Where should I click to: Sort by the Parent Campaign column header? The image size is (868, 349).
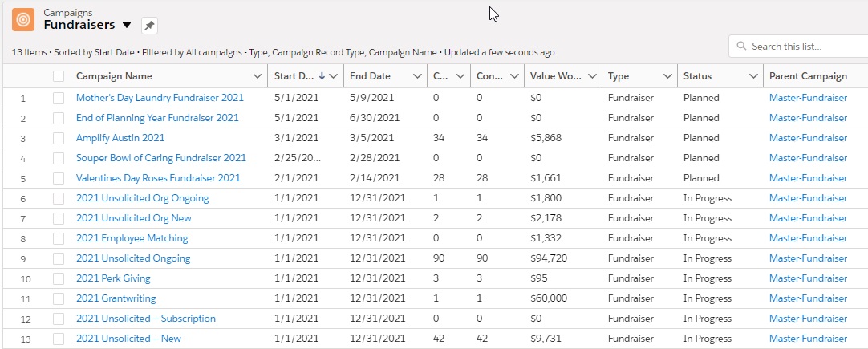(x=808, y=76)
